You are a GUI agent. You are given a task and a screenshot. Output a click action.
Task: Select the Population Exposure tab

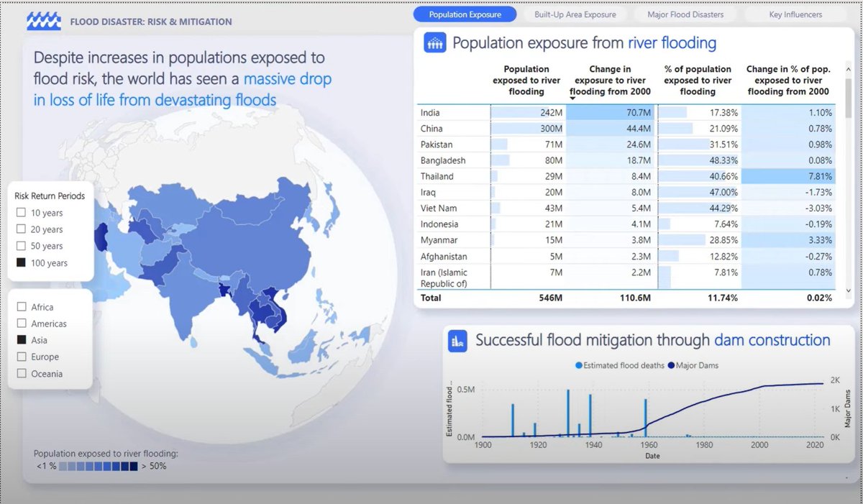465,14
